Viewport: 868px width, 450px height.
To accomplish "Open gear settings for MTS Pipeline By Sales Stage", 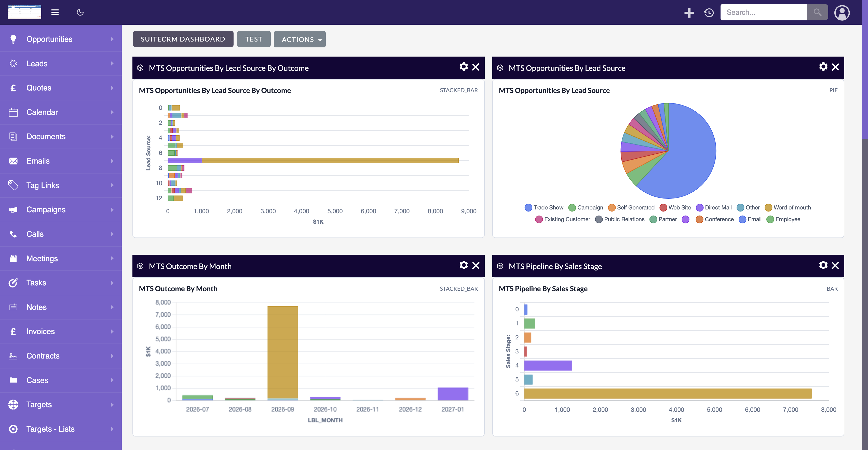I will point(823,265).
